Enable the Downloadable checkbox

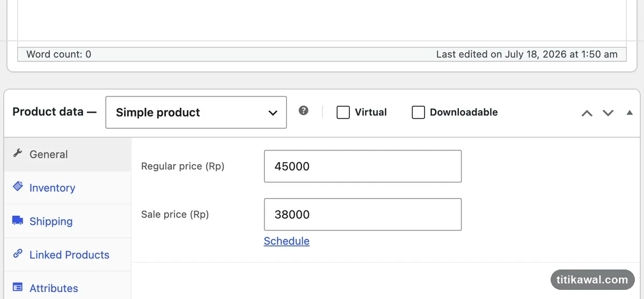click(418, 112)
